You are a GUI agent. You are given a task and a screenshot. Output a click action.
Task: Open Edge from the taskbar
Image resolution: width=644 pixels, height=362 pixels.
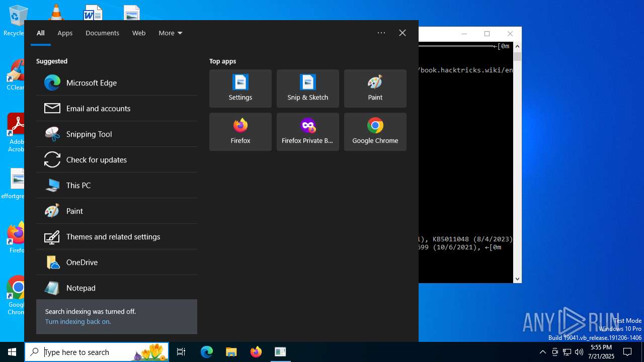(207, 352)
